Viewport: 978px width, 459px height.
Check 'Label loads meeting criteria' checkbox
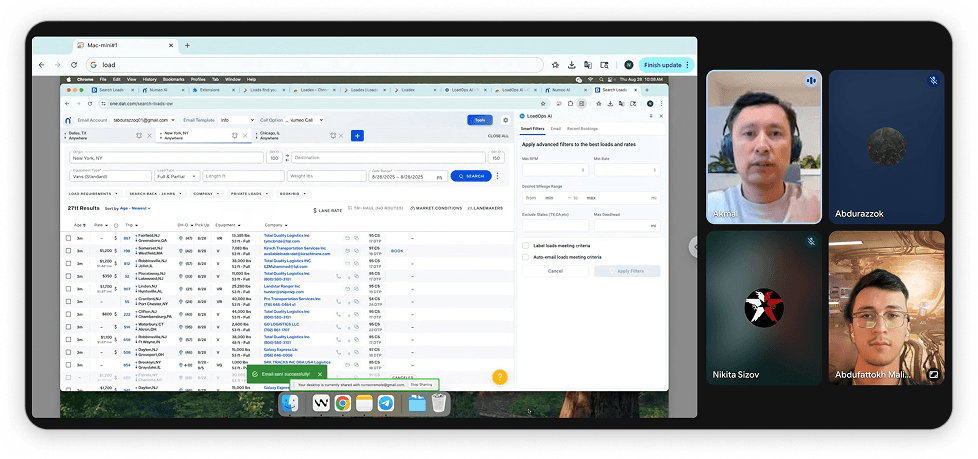coord(526,246)
